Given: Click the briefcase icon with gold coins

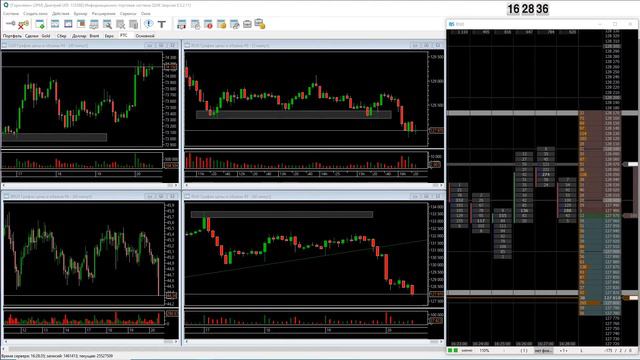Looking at the screenshot, I should [x=260, y=24].
